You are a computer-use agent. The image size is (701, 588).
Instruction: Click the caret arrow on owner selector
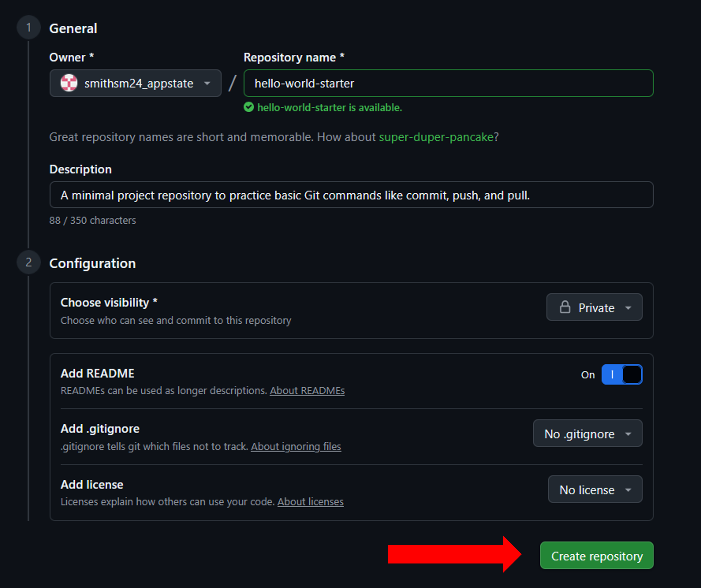tap(208, 83)
